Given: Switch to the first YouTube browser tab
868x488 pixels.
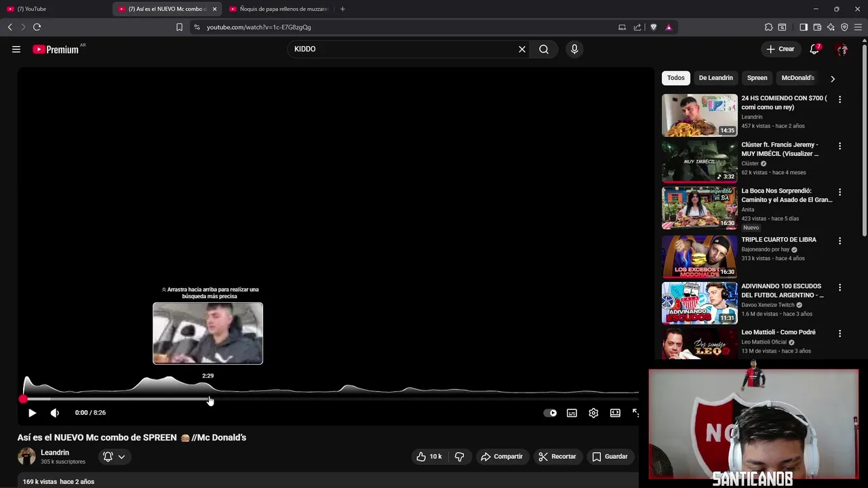Looking at the screenshot, I should [x=54, y=9].
